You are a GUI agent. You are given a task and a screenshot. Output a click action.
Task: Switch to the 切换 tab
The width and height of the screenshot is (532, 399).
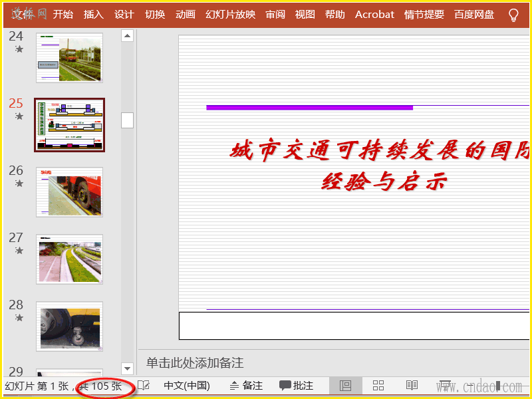[155, 15]
